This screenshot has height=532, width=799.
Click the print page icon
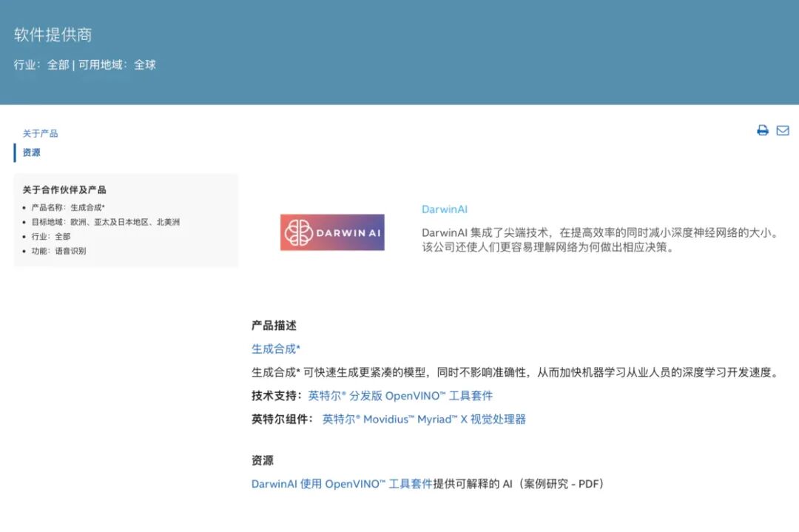(x=762, y=130)
